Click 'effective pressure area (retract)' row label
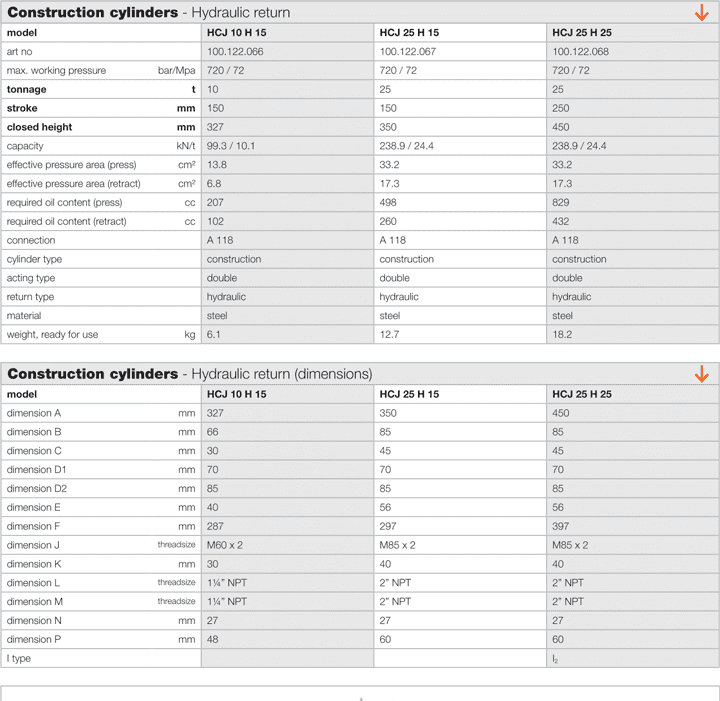Screen dimensions: 720x701 click(74, 184)
